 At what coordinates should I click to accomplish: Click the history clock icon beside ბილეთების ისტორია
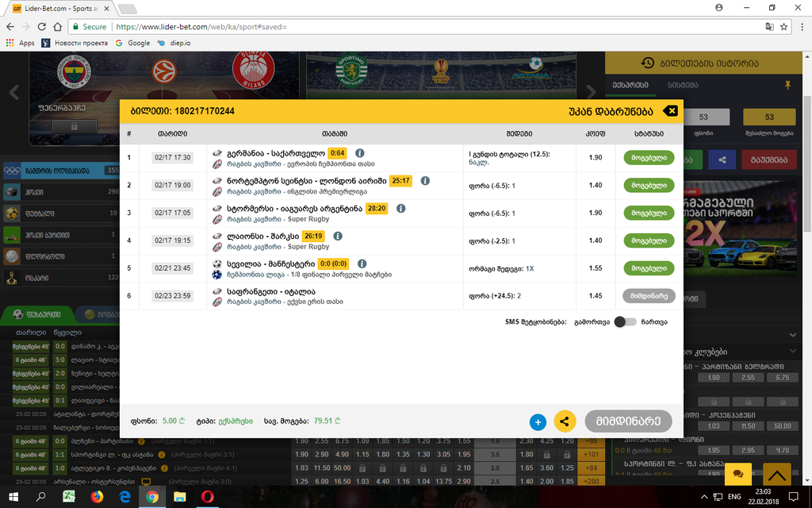(647, 63)
